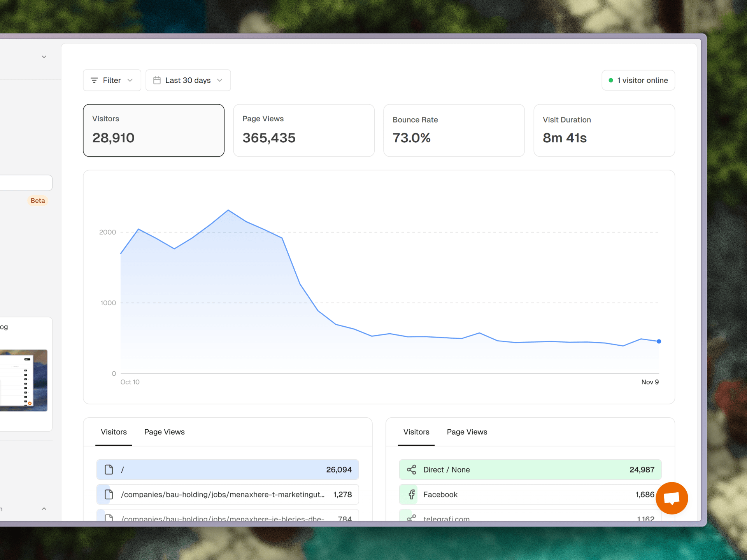Open the orange chat support bubble
747x560 pixels.
[x=672, y=498]
